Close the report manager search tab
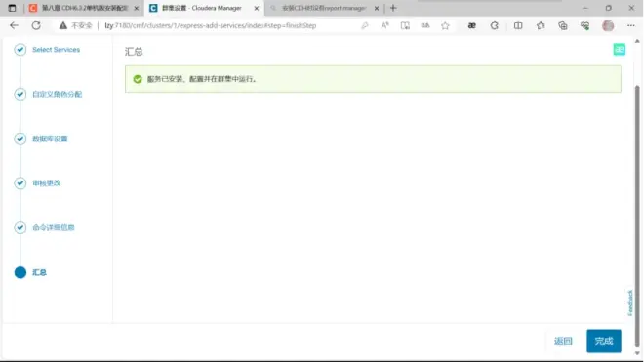 point(377,8)
